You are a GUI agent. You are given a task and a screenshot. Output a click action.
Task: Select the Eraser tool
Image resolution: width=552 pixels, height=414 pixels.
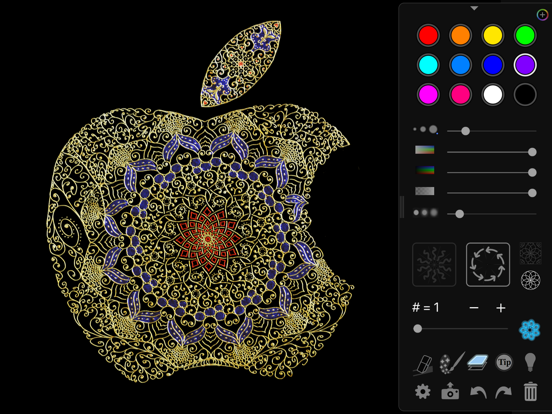tap(424, 364)
